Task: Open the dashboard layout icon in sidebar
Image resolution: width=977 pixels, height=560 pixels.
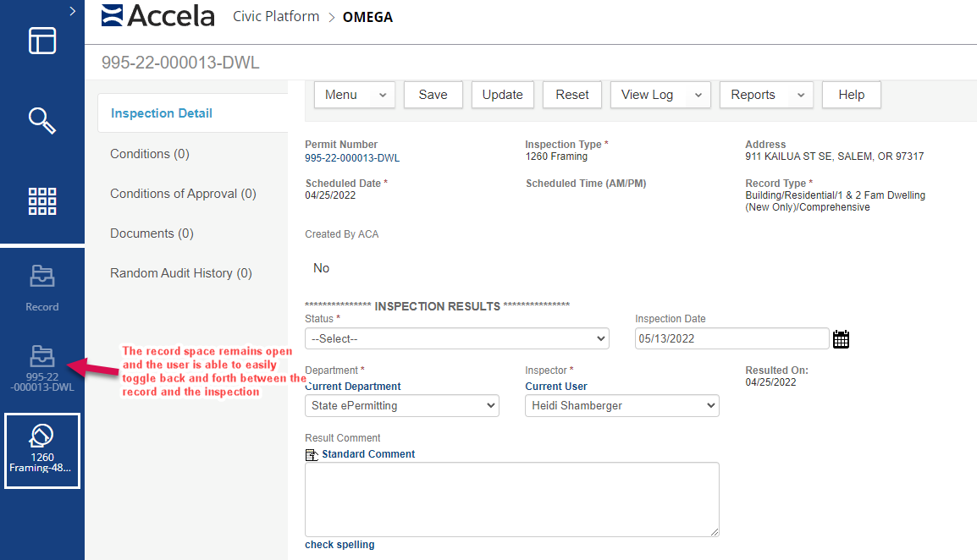Action: (x=42, y=41)
